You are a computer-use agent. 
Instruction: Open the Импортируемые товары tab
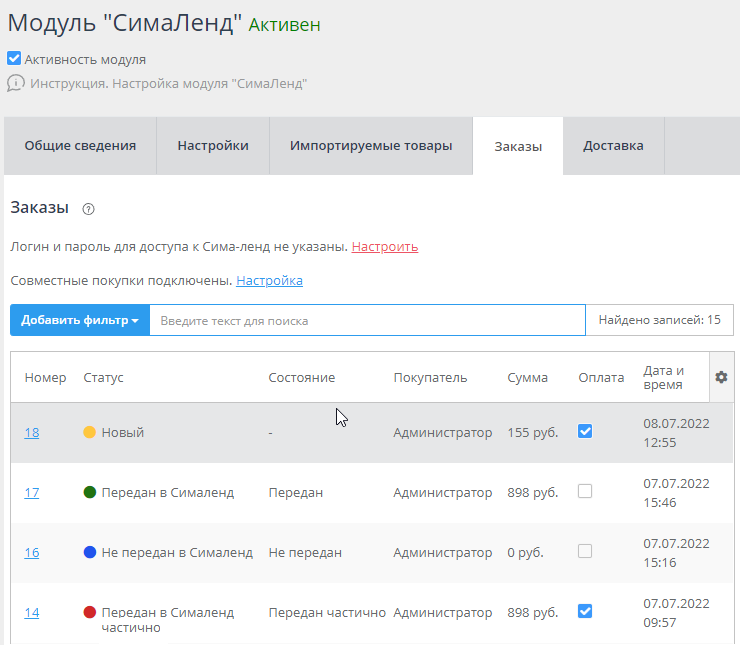pos(371,146)
